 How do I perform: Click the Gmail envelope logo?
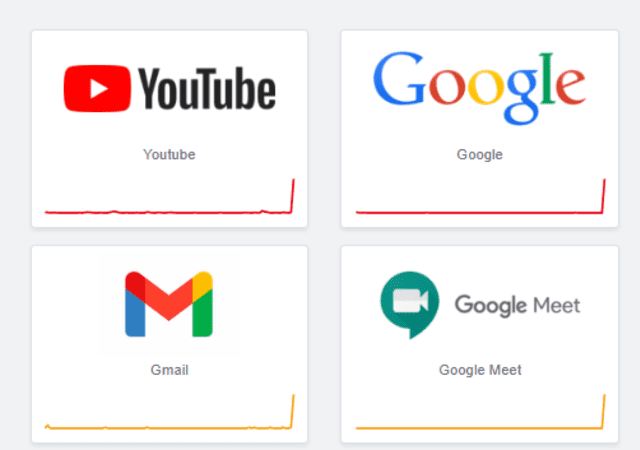[x=169, y=304]
